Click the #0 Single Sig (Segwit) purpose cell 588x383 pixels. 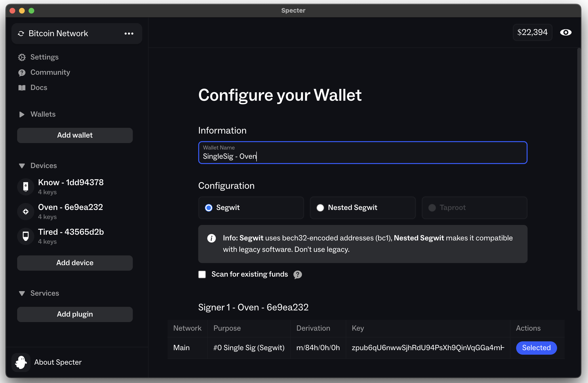(x=249, y=348)
